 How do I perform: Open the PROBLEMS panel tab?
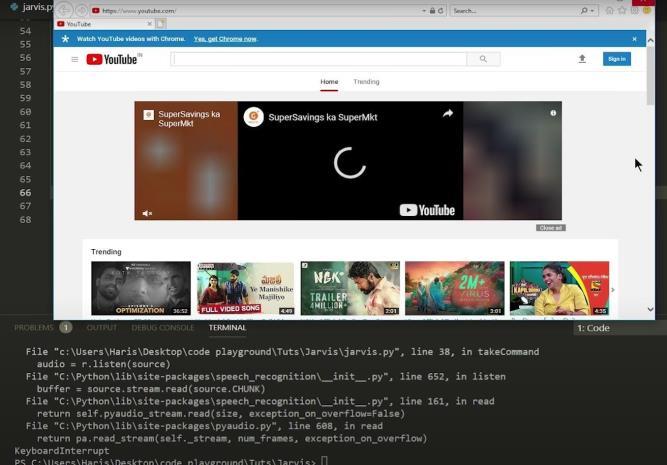coord(34,328)
